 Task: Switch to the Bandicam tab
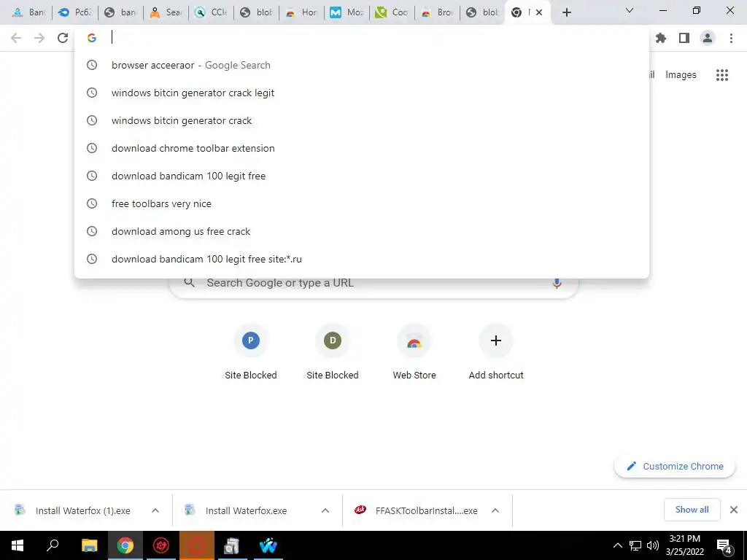29,12
